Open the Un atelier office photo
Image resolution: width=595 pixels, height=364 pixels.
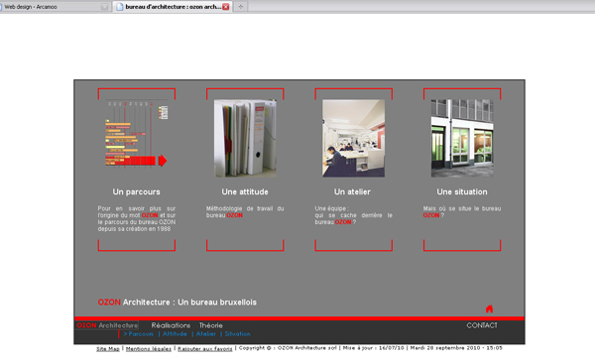click(353, 138)
